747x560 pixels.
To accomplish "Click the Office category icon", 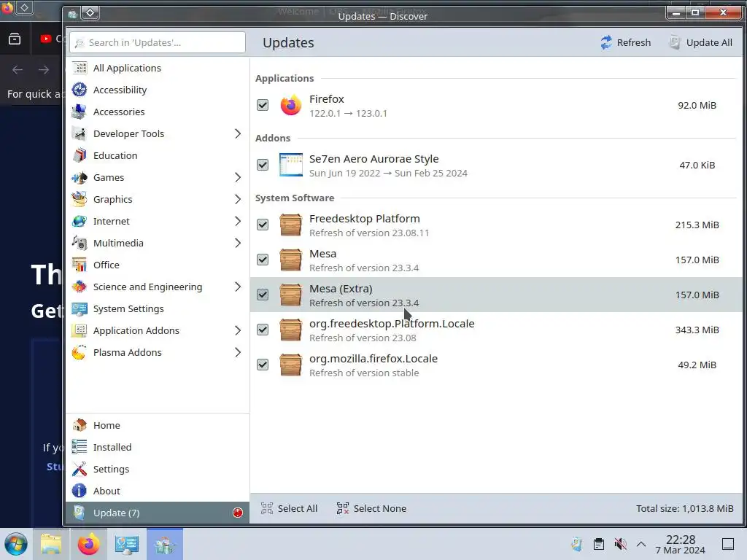I will pos(79,265).
